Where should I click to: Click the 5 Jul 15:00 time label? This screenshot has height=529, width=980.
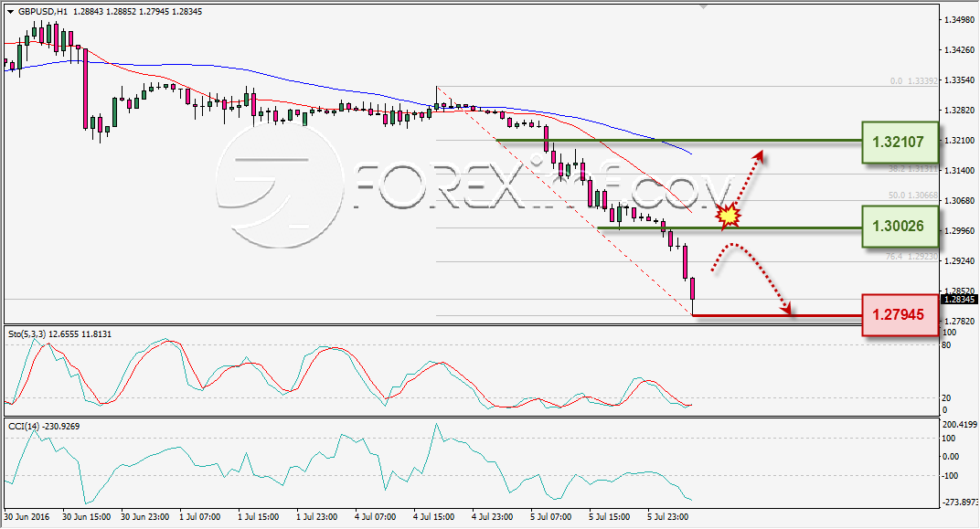(x=610, y=516)
